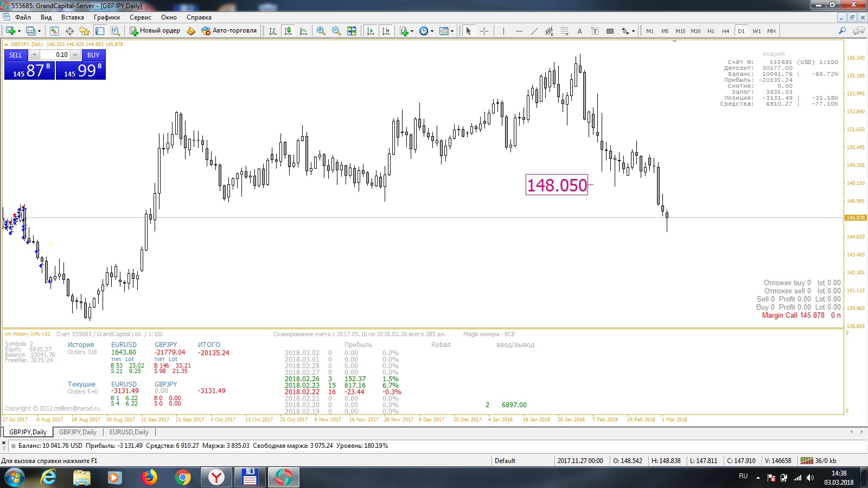Select the equidistant channel tool
The height and width of the screenshot is (488, 868).
(549, 31)
